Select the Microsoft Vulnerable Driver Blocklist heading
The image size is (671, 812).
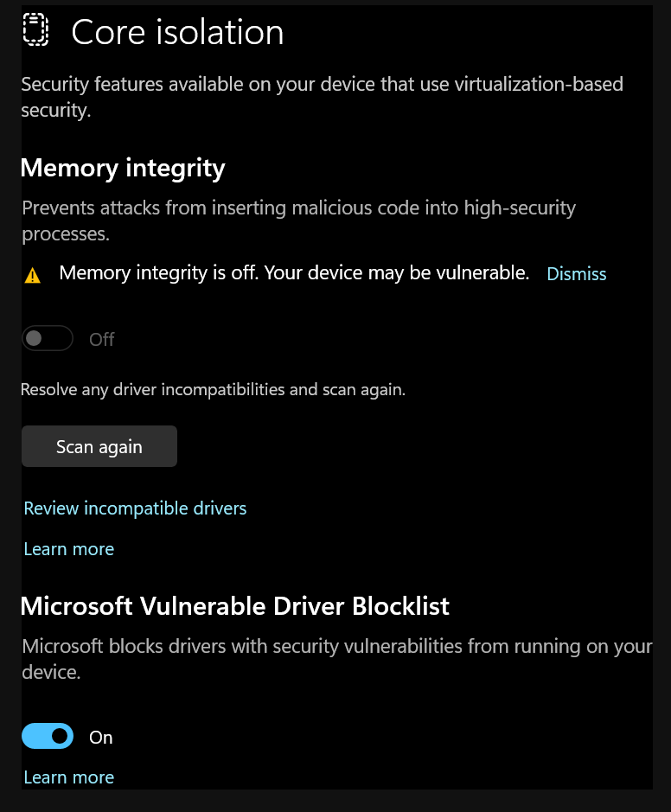tap(235, 606)
